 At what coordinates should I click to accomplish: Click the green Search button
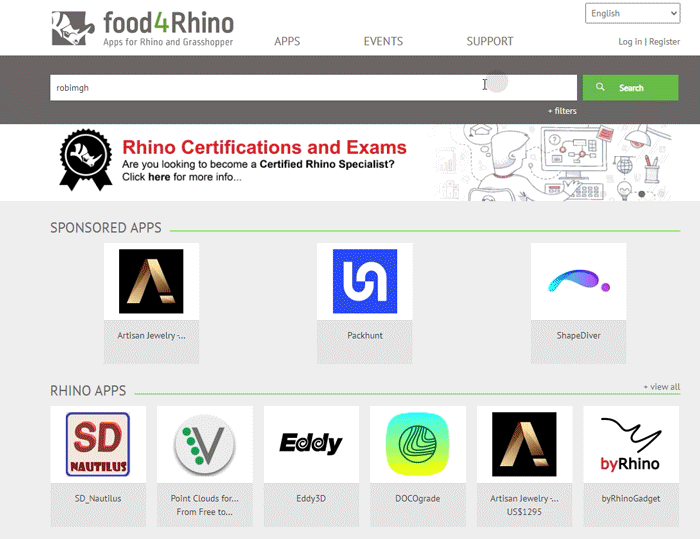(630, 88)
